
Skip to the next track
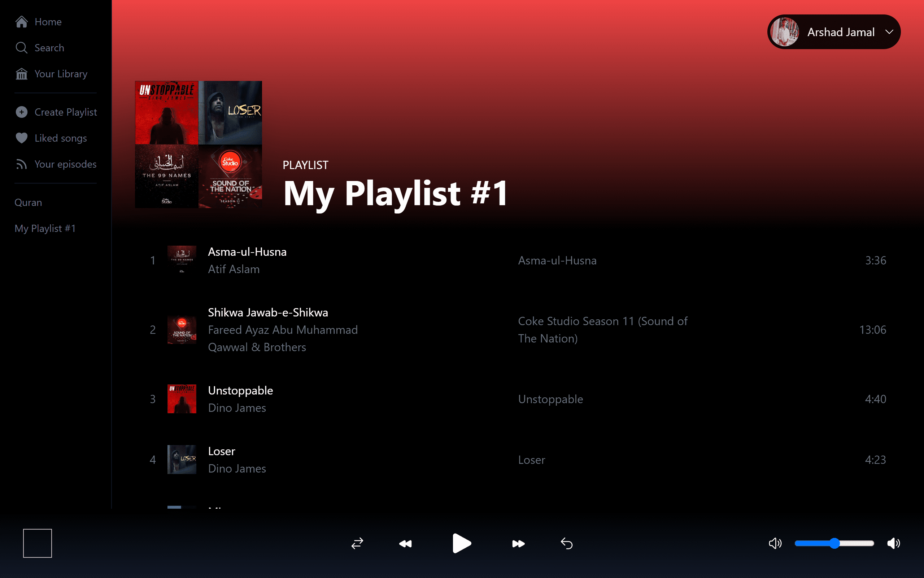pos(518,543)
